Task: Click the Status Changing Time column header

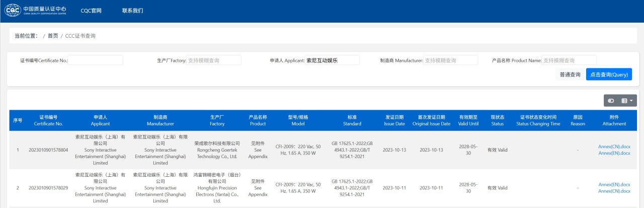Action: point(538,120)
